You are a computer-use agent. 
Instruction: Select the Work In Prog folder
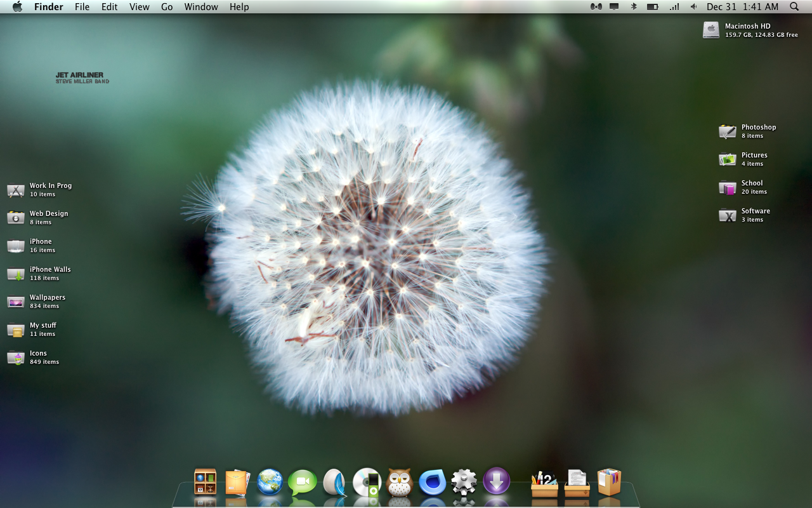point(16,190)
